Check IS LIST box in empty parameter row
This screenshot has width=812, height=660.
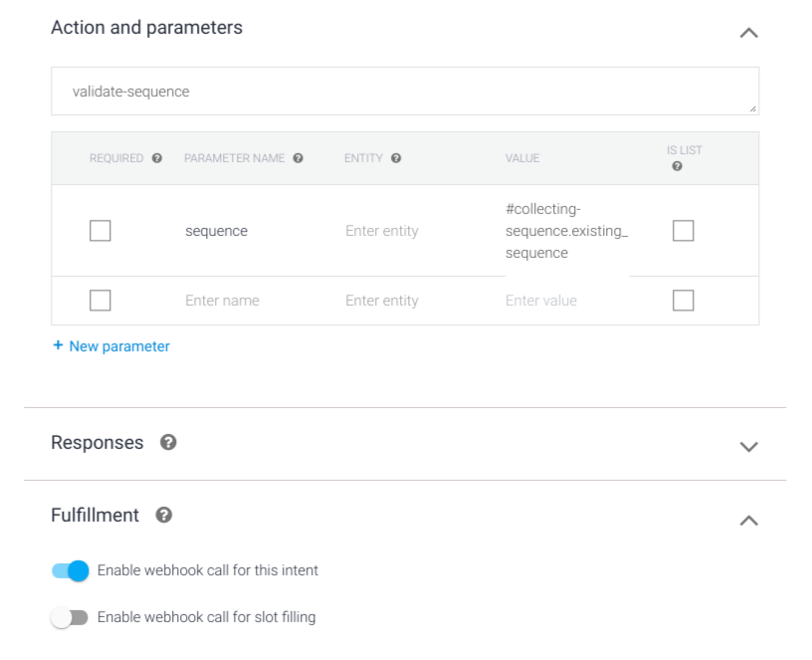point(683,301)
